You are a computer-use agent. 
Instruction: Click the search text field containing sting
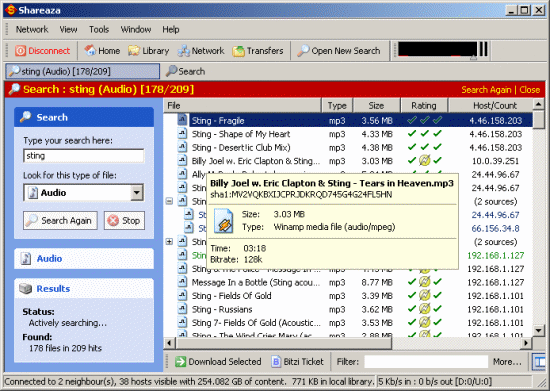pos(84,156)
